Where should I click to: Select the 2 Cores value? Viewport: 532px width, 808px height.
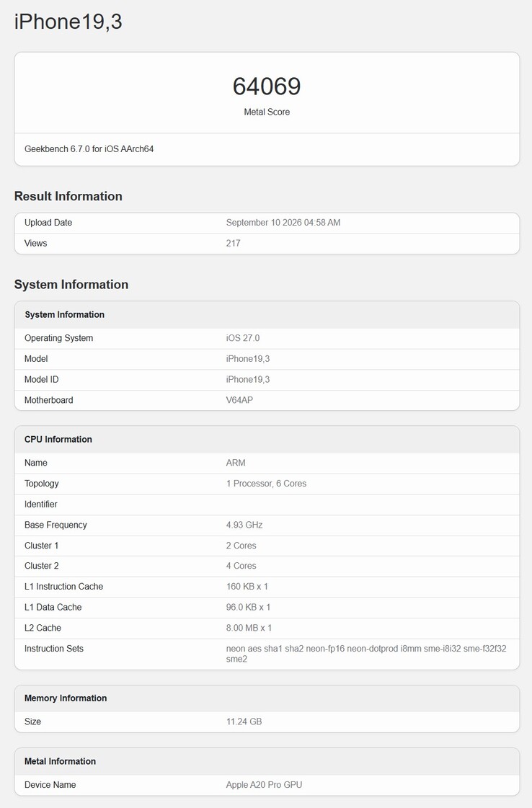click(241, 545)
